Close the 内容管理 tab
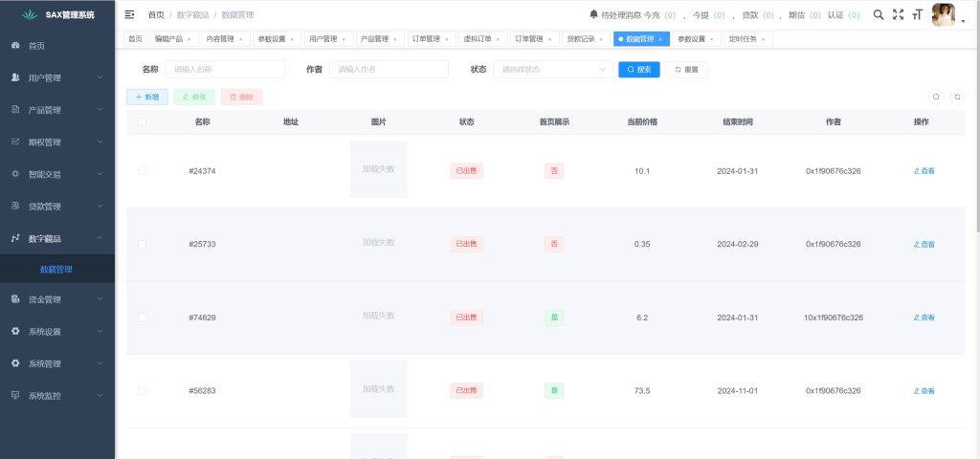980x459 pixels. click(x=240, y=39)
